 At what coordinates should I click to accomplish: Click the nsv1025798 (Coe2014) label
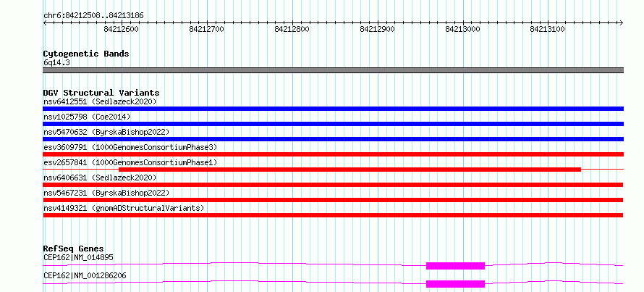point(87,117)
